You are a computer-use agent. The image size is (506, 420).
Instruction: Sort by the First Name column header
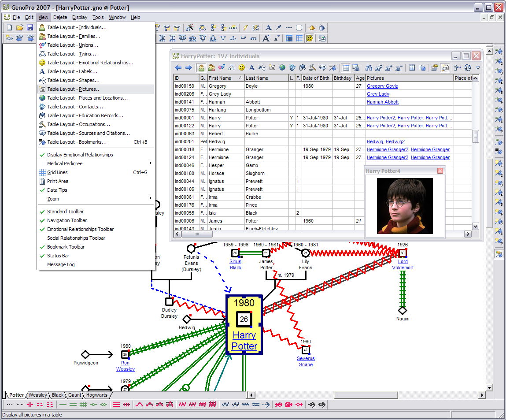click(x=225, y=78)
